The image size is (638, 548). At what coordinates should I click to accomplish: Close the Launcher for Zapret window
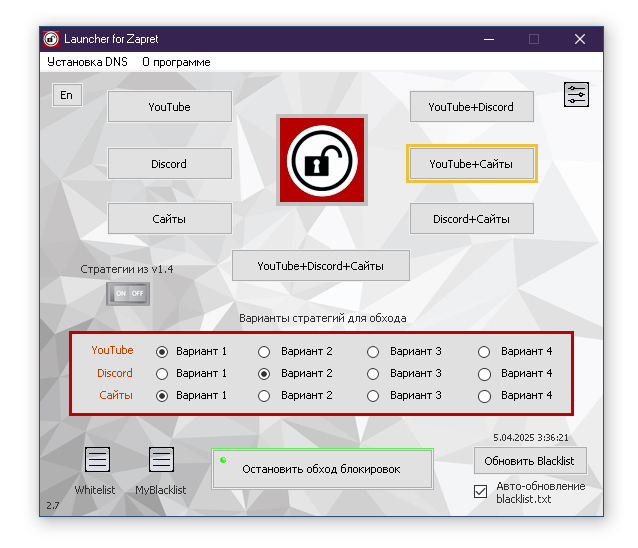tap(580, 39)
